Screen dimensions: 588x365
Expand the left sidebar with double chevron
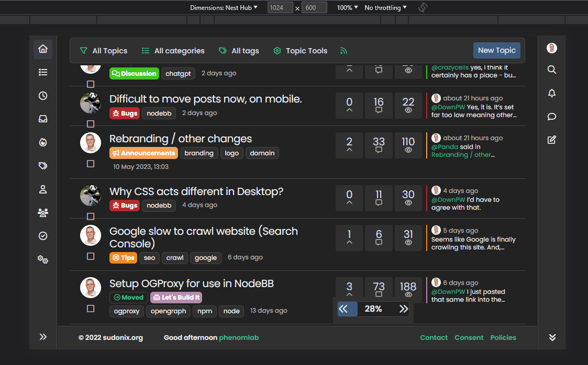coord(43,337)
